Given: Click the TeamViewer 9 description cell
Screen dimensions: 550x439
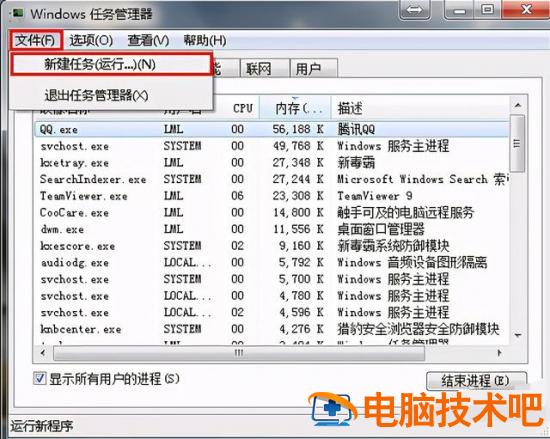Looking at the screenshot, I should (375, 196).
